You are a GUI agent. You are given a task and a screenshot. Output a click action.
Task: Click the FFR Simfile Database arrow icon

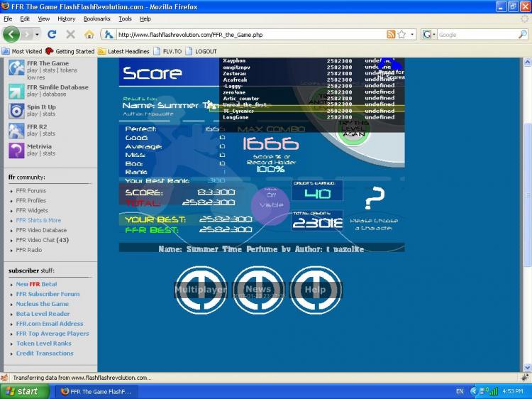tap(16, 91)
